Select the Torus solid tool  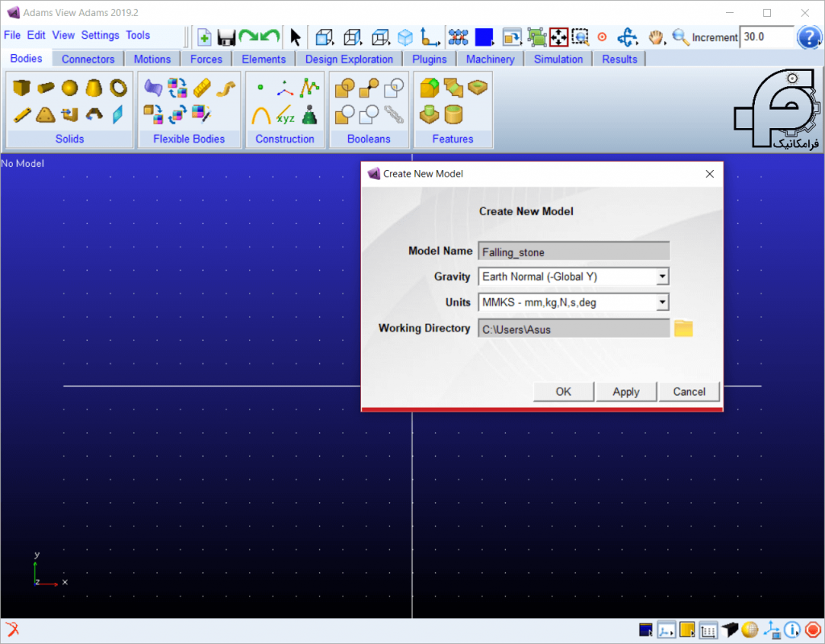point(118,87)
